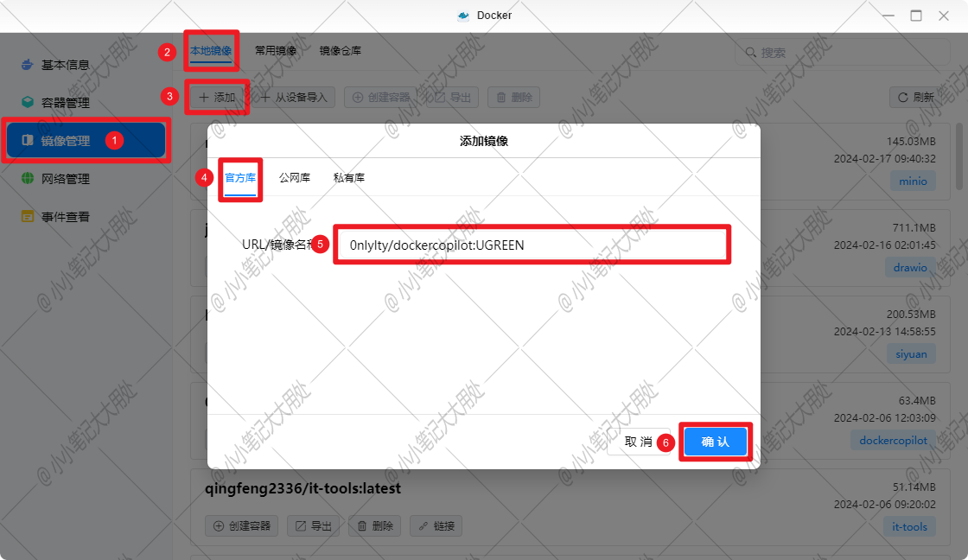Select the 私有库 tab in dialog
This screenshot has height=560, width=968.
[349, 178]
